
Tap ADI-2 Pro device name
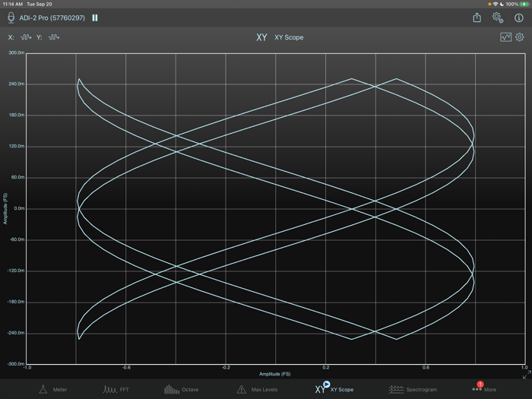(x=52, y=18)
